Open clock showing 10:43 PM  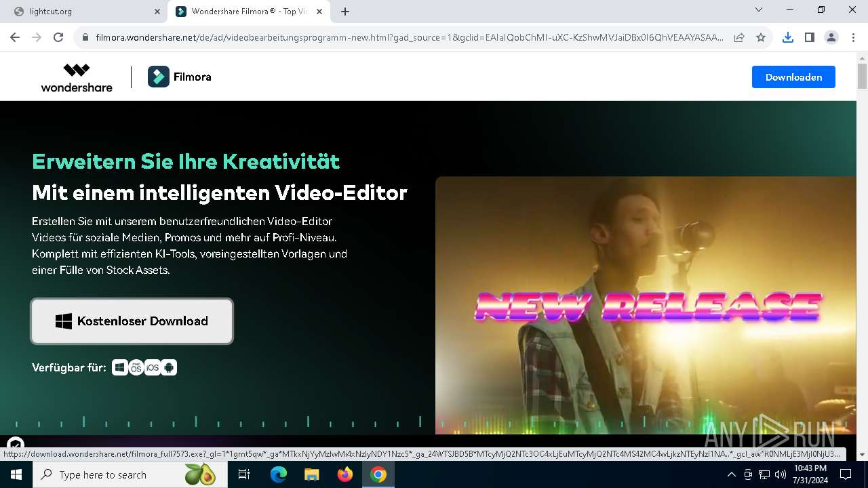[x=810, y=474]
